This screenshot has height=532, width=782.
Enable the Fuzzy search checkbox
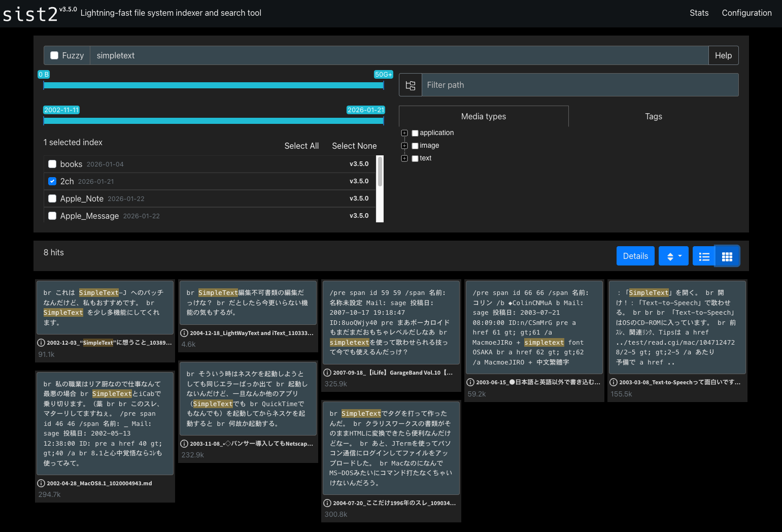(54, 55)
